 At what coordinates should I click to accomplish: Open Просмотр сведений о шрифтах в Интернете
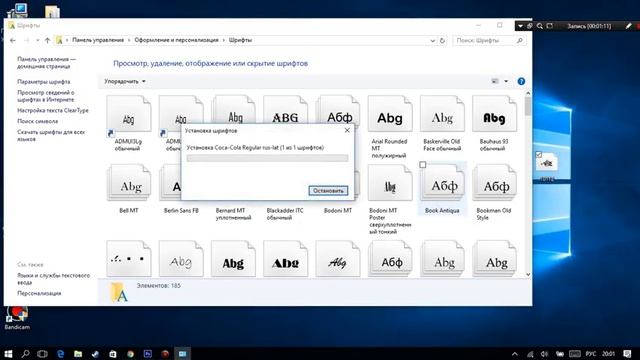click(46, 96)
